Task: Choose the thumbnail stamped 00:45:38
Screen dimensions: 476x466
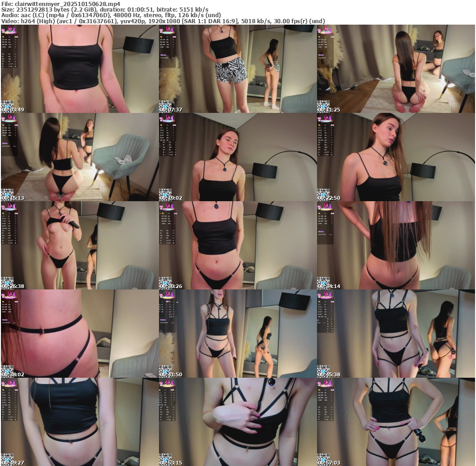Action: tap(396, 334)
